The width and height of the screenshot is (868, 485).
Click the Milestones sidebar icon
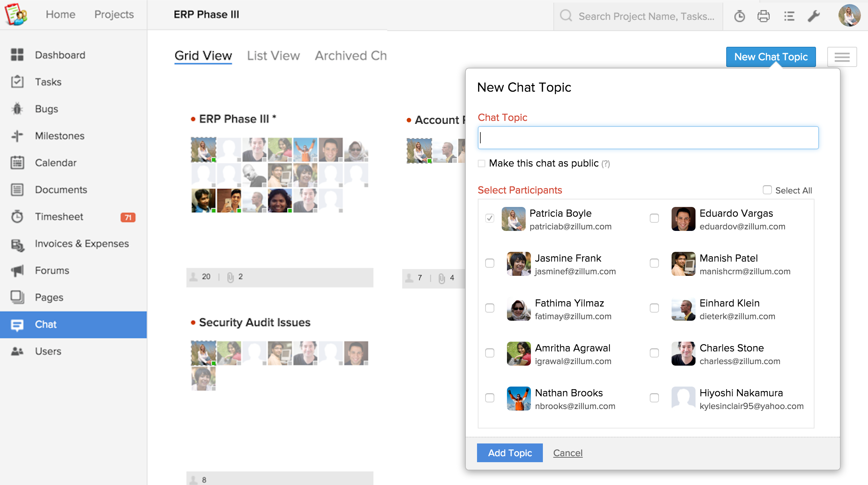pyautogui.click(x=16, y=135)
